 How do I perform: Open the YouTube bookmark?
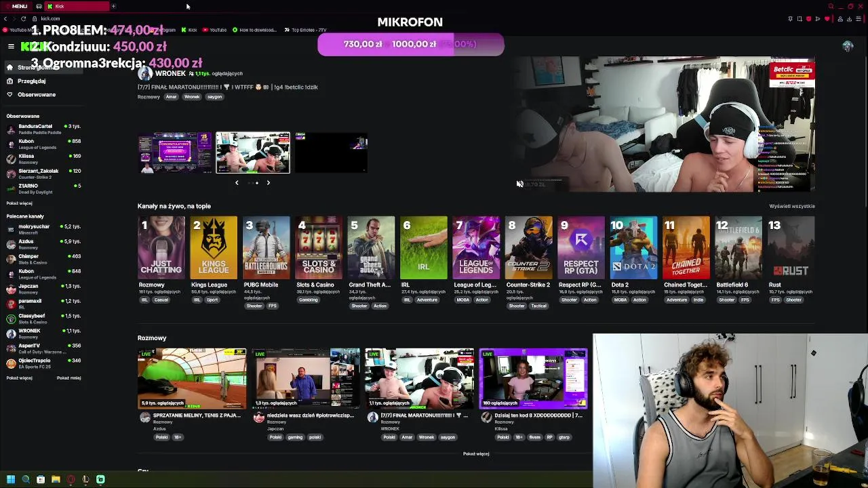(215, 30)
